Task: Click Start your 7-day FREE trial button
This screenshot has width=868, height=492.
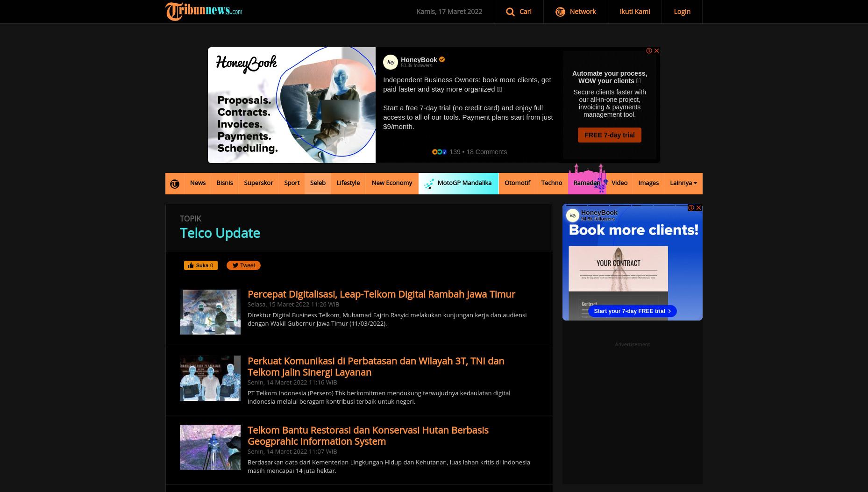Action: [x=632, y=311]
